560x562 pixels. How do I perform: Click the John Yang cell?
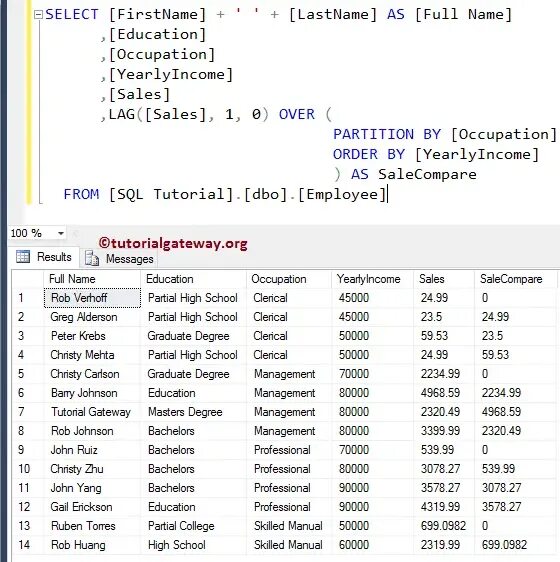pos(92,488)
